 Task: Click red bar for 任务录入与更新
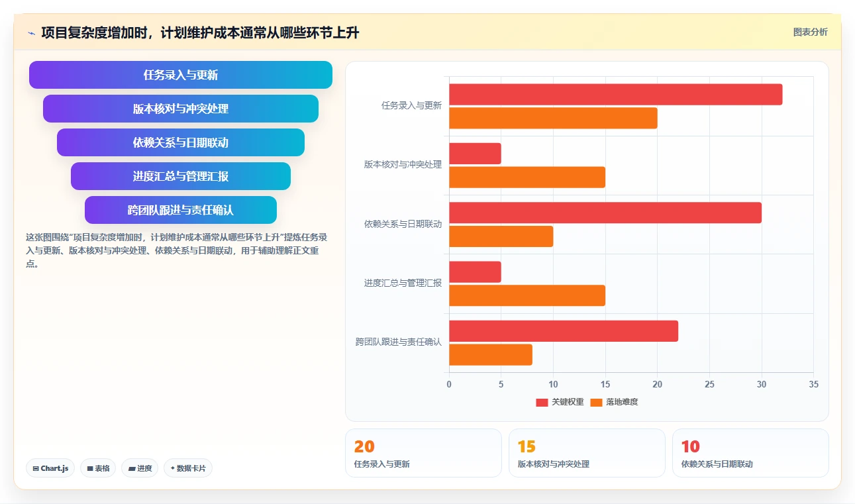coord(616,94)
